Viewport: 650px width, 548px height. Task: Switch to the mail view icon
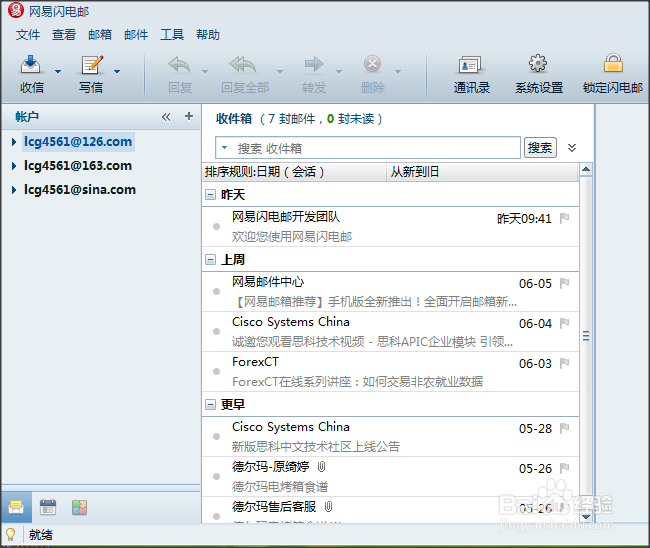pos(16,507)
